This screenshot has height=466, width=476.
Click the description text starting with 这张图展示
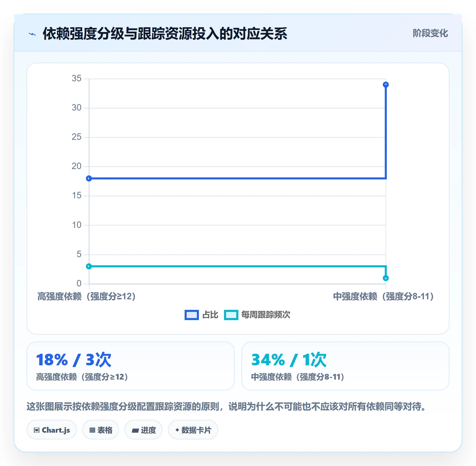pos(227,406)
